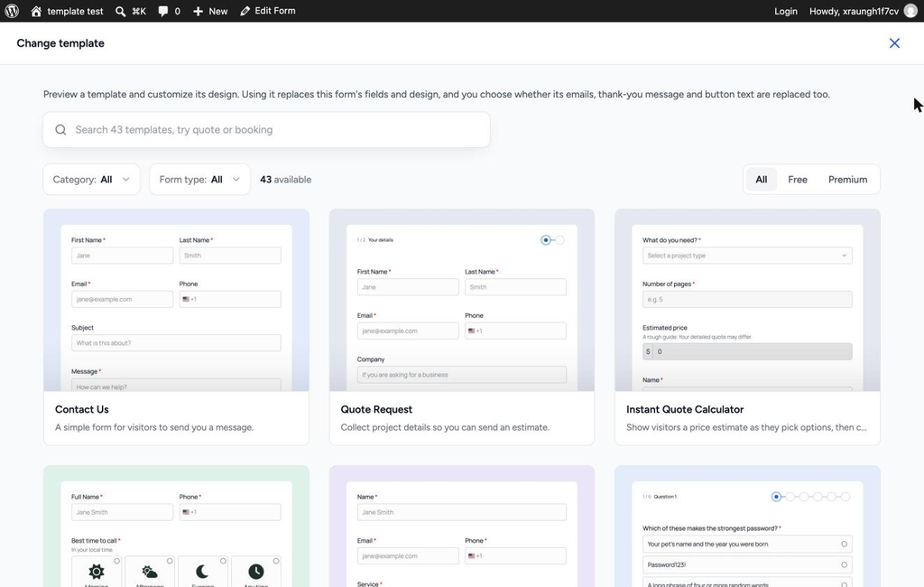This screenshot has height=587, width=924.
Task: Switch to the Free templates tab
Action: (798, 180)
